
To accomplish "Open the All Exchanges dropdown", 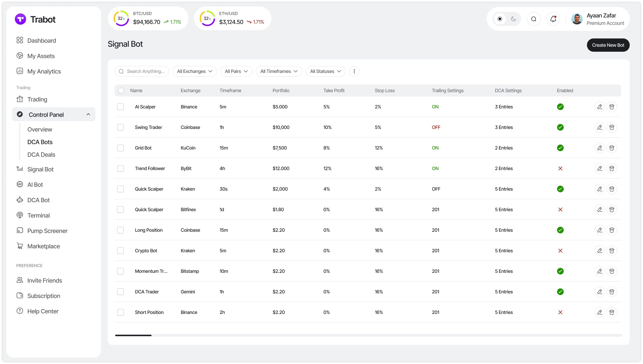I will 194,71.
